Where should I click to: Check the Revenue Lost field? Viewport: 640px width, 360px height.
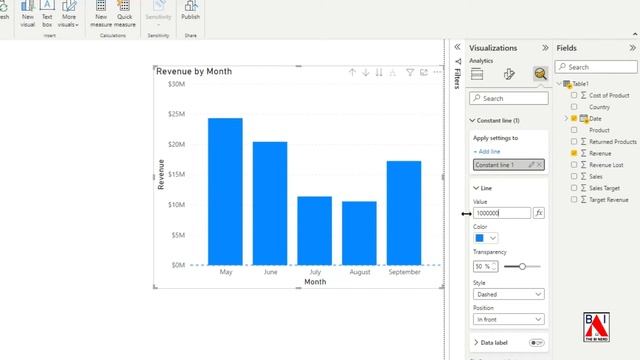click(x=574, y=165)
